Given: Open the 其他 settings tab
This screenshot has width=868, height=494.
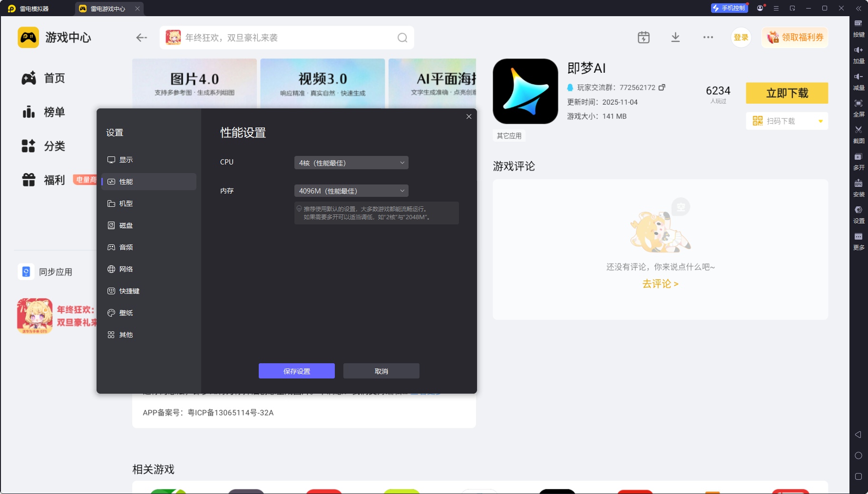Looking at the screenshot, I should point(149,335).
